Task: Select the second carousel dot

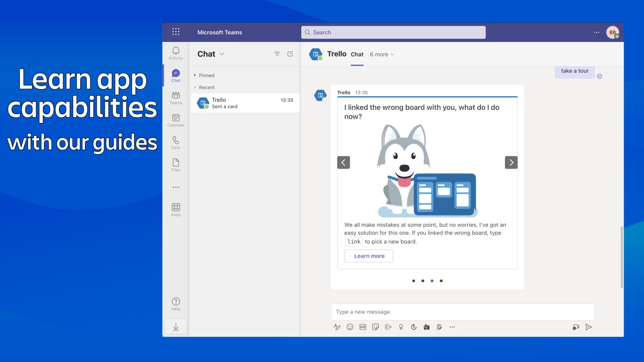Action: pos(422,281)
